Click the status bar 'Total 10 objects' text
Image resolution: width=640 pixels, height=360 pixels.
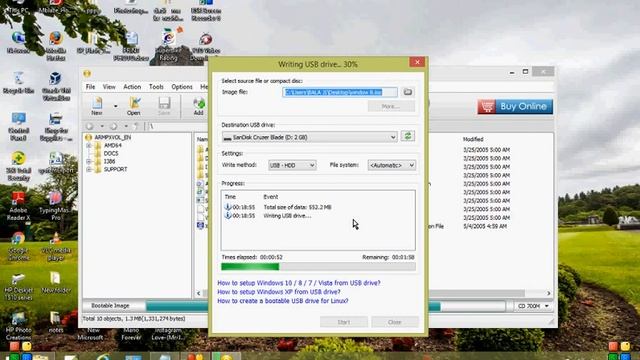(134, 319)
